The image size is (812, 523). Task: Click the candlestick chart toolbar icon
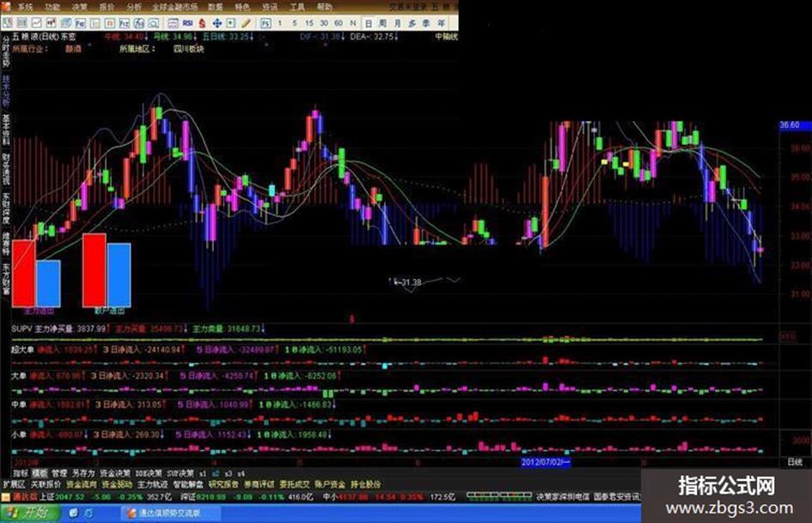(x=51, y=23)
